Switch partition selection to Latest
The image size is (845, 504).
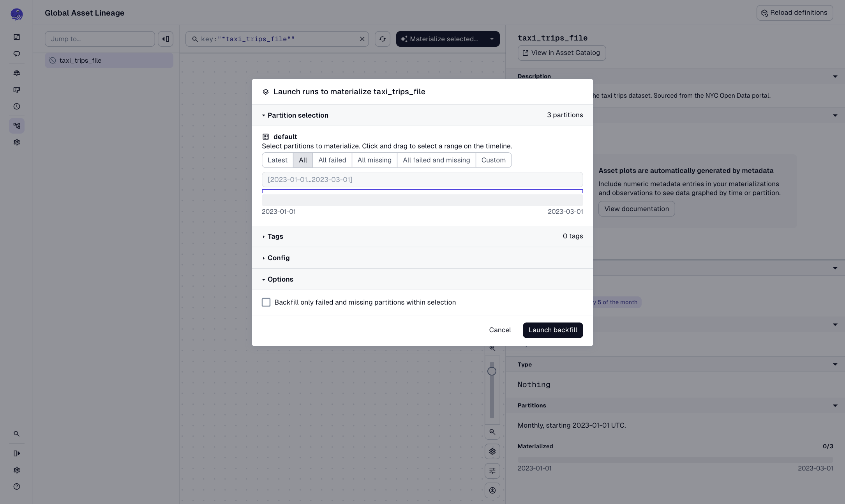click(277, 160)
